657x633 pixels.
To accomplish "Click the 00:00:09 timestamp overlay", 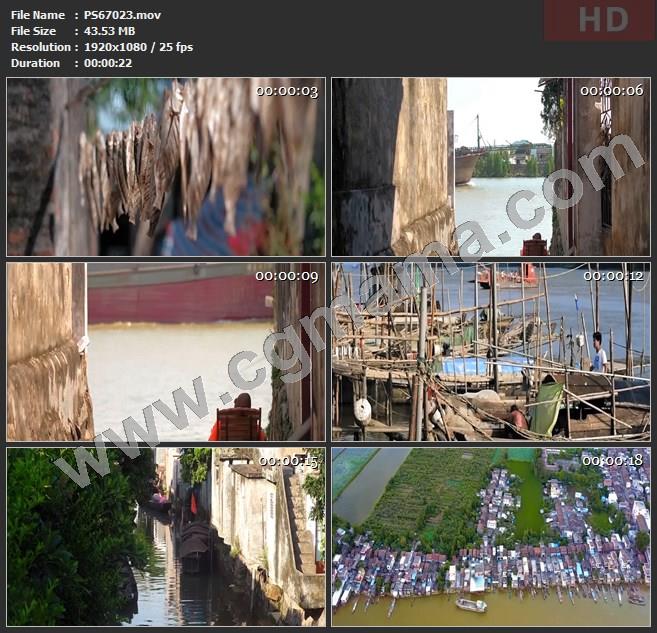I will click(x=287, y=276).
